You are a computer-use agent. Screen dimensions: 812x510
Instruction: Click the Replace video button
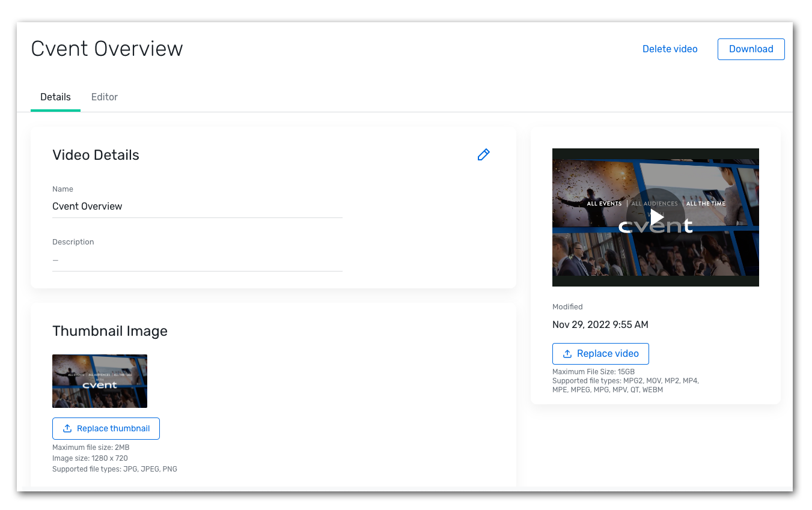tap(600, 353)
